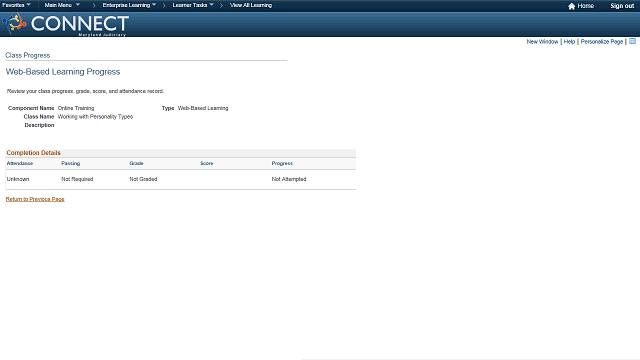Open the Favorites dropdown menu
640x360 pixels.
pos(16,5)
